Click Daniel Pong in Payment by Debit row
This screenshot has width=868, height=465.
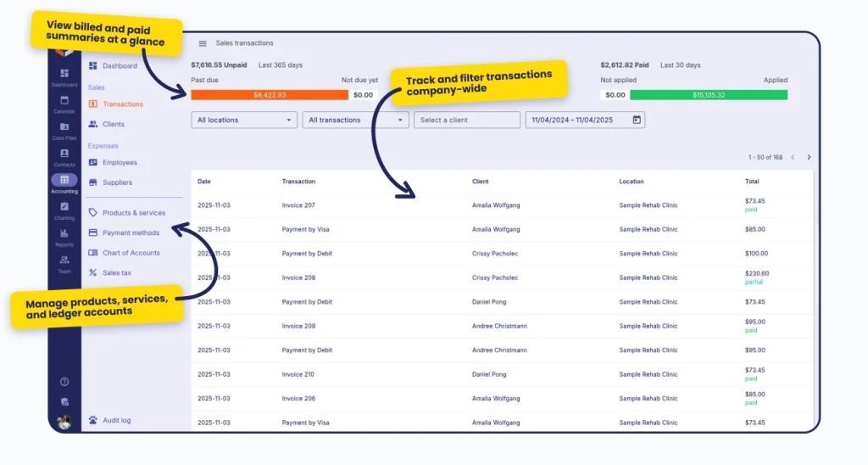(489, 302)
